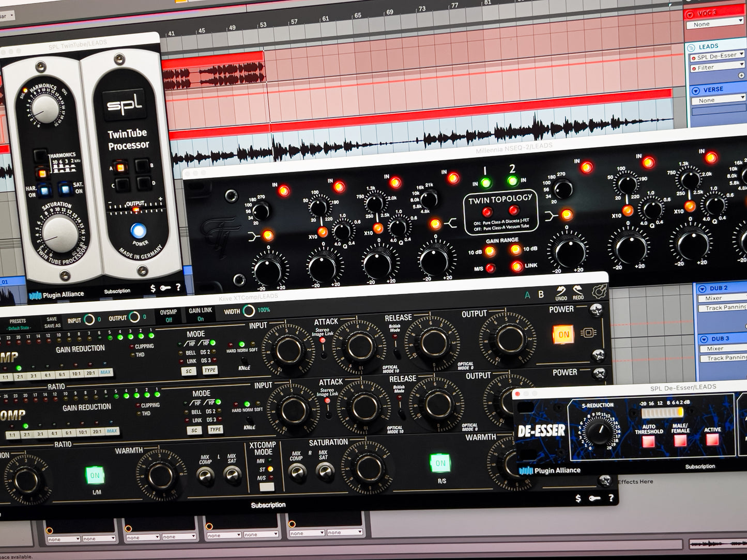Click the Plugin Alliance logo in De-Esser
747x560 pixels.
point(549,470)
